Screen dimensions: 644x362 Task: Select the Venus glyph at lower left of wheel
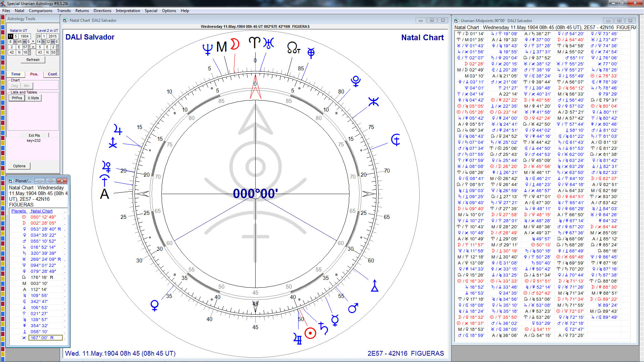[154, 305]
